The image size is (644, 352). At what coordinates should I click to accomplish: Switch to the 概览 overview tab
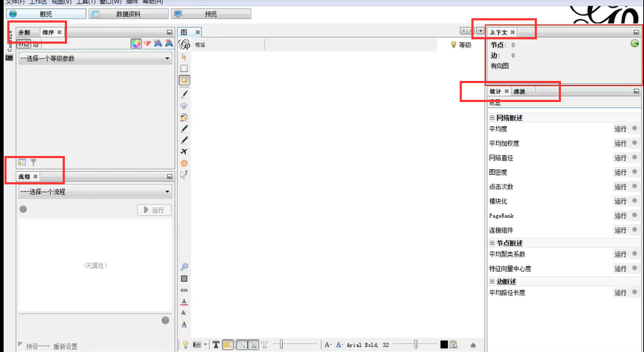click(x=46, y=14)
